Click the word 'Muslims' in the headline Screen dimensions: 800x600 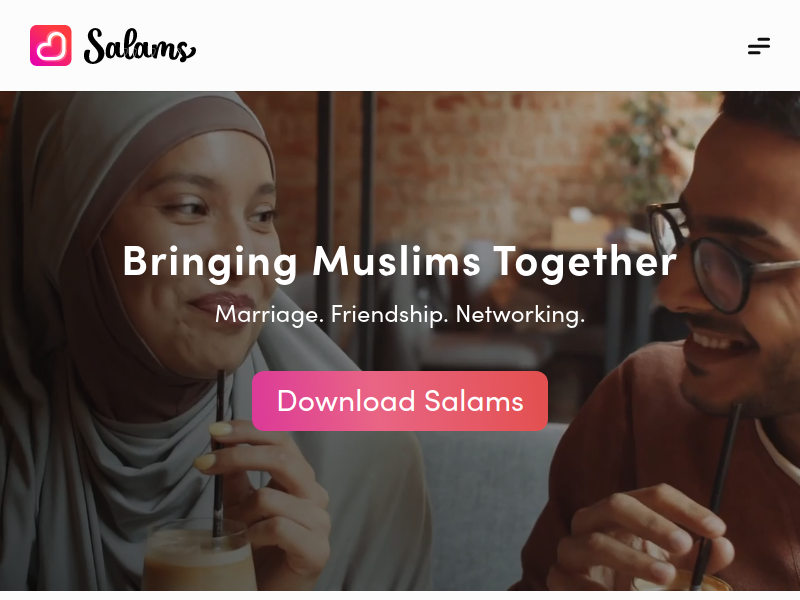click(396, 261)
